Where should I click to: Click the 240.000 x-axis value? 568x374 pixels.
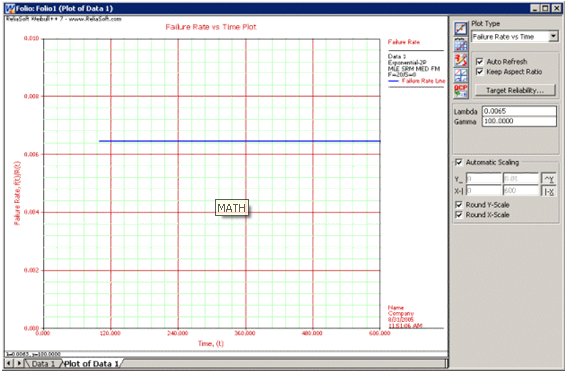[178, 333]
